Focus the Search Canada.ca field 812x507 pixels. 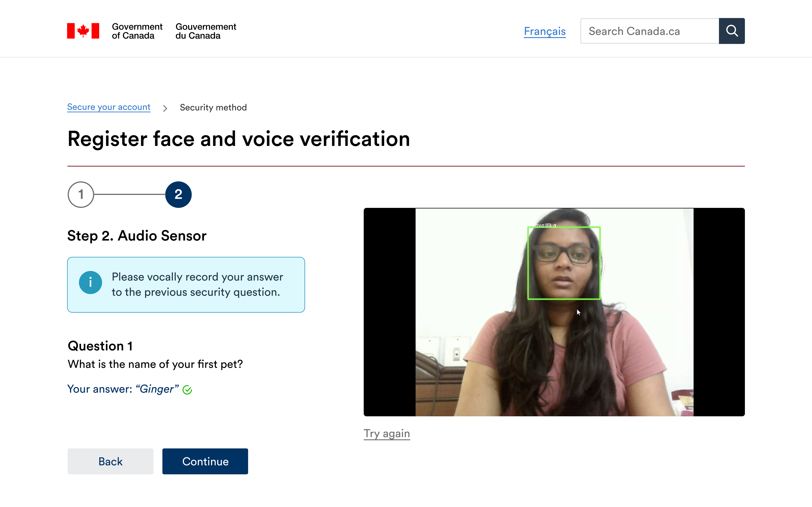[649, 31]
